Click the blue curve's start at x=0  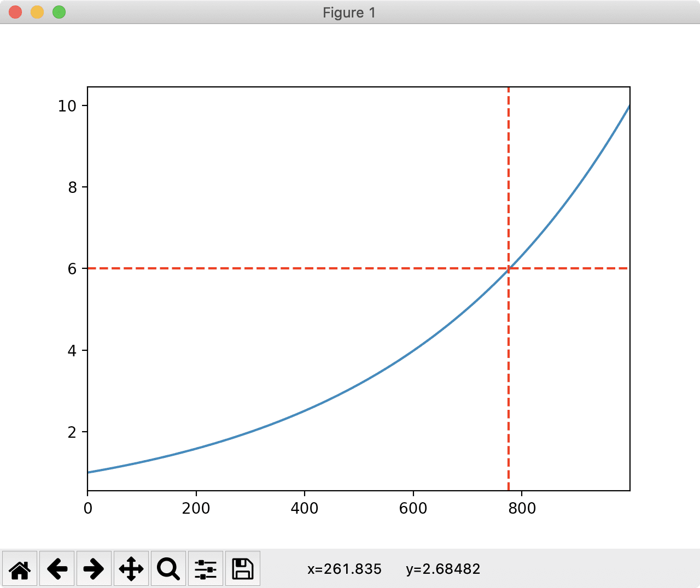[89, 472]
